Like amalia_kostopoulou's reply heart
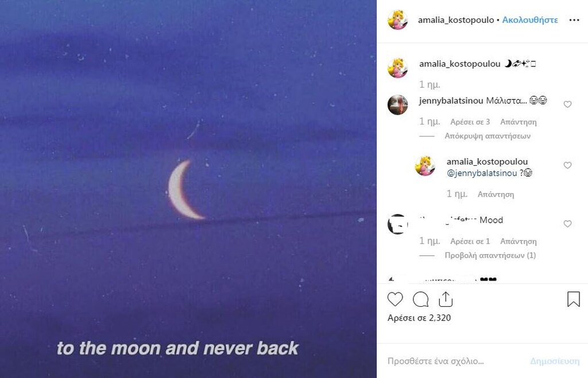 point(567,165)
